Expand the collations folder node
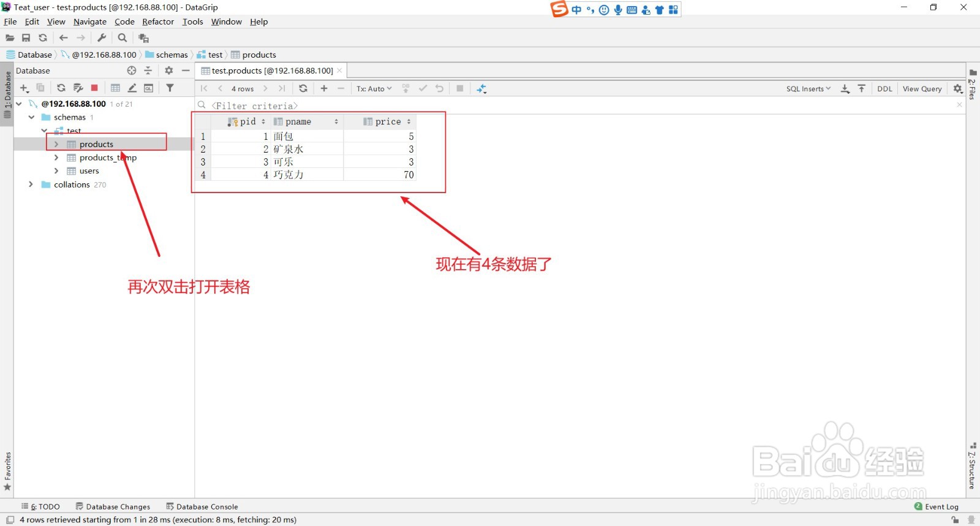Screen dimensions: 980x526 tap(31, 185)
